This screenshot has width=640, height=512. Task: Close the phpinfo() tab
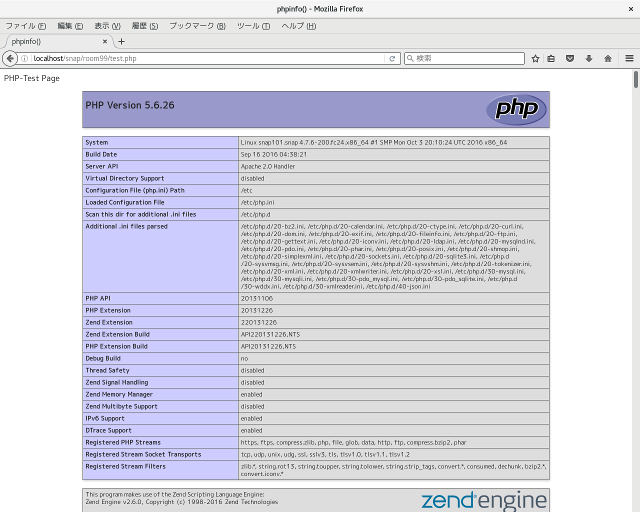(x=105, y=41)
